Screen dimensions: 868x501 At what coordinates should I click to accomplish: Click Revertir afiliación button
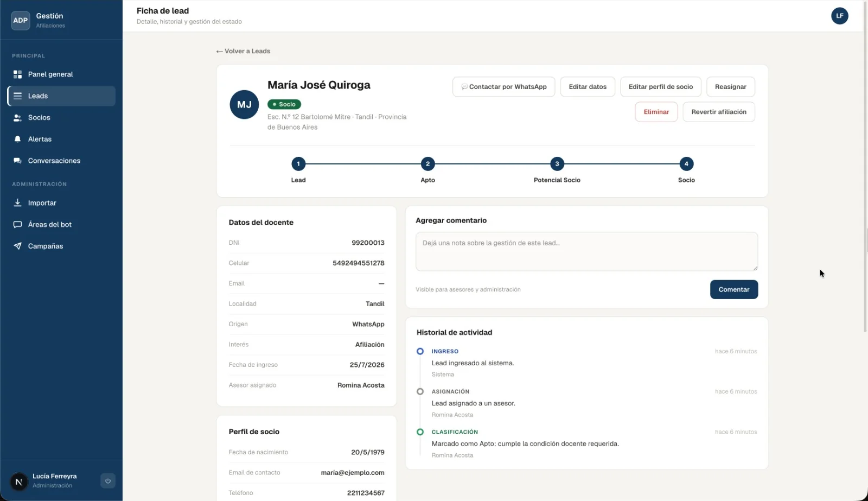point(719,112)
